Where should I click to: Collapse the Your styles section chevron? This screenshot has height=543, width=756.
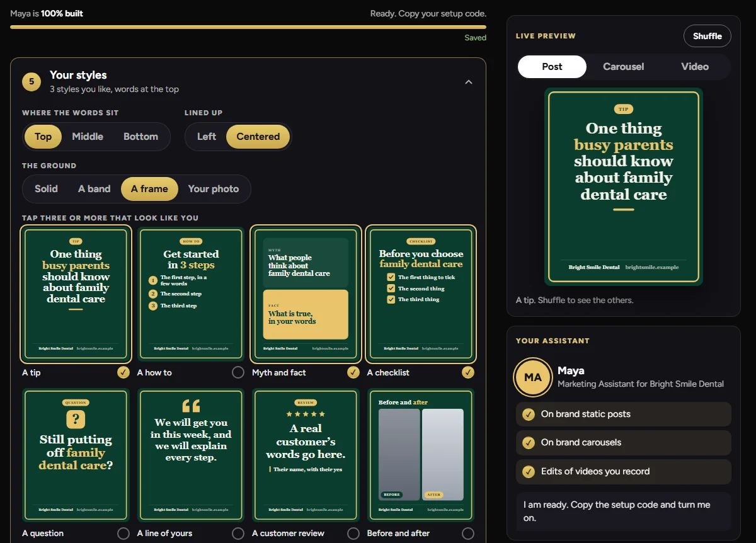coord(468,82)
